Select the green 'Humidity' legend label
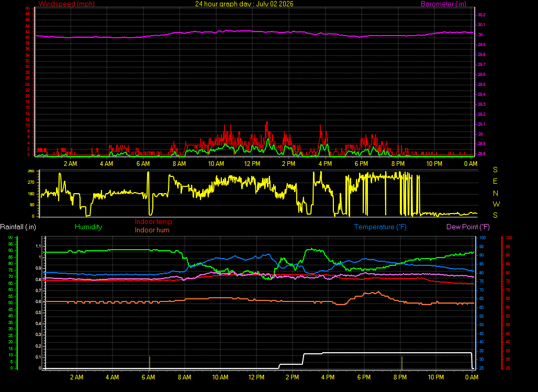 coord(88,227)
